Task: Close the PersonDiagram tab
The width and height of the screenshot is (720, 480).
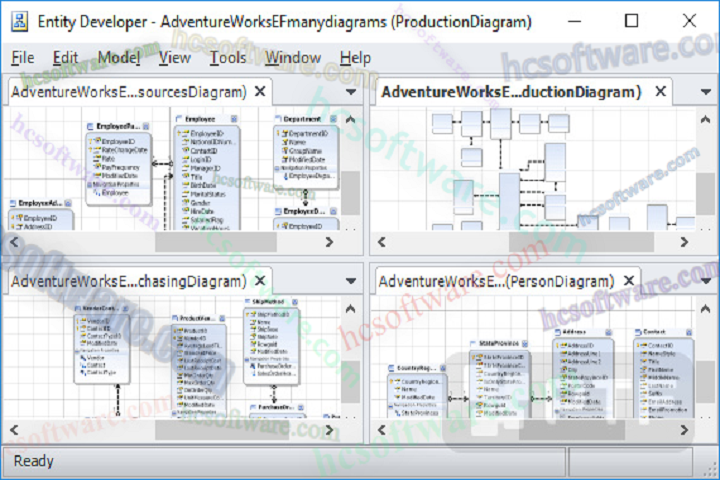Action: coord(629,281)
